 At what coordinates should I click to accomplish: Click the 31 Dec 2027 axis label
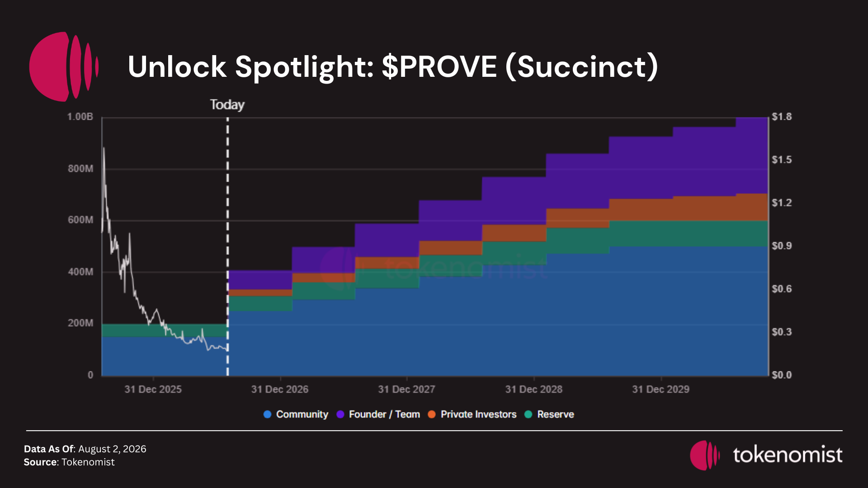click(x=407, y=389)
